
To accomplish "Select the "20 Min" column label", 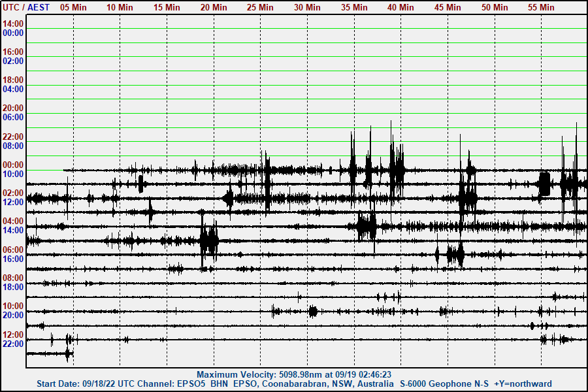I will tap(214, 7).
